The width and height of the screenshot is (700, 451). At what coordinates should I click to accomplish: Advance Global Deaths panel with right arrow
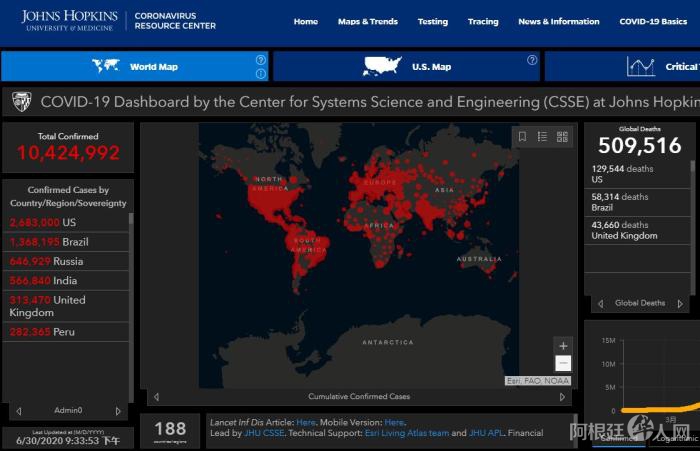click(680, 303)
